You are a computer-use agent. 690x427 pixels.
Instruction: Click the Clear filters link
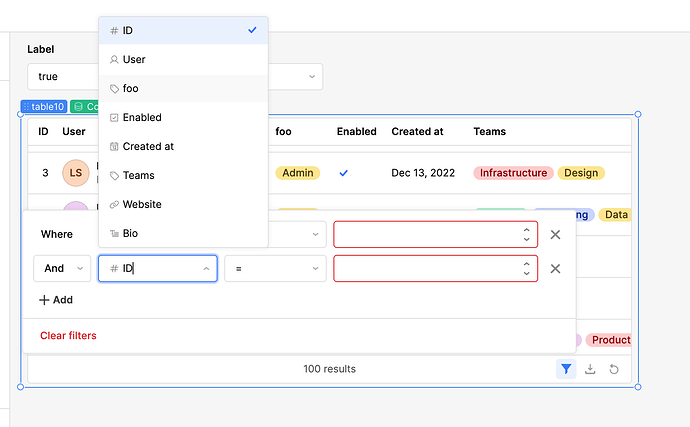pyautogui.click(x=68, y=335)
